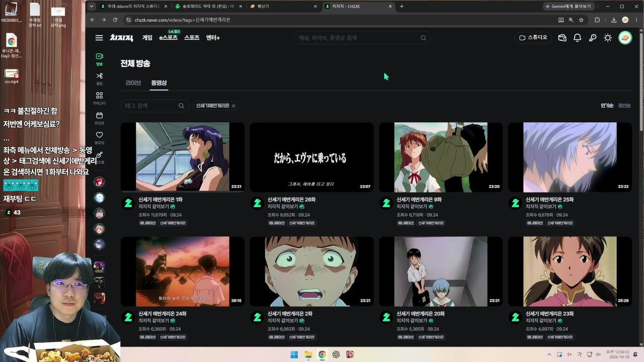Click the 스튜디오 button
644x362 pixels.
click(x=533, y=38)
